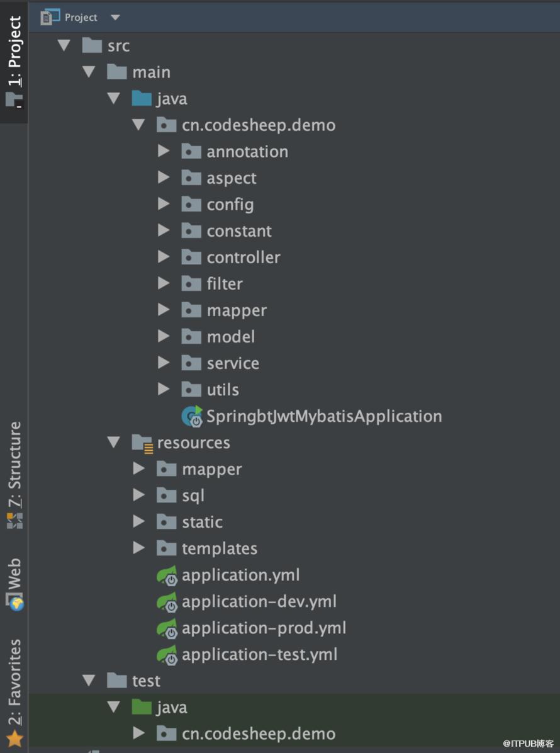Select the application-prod.yml file

point(264,628)
